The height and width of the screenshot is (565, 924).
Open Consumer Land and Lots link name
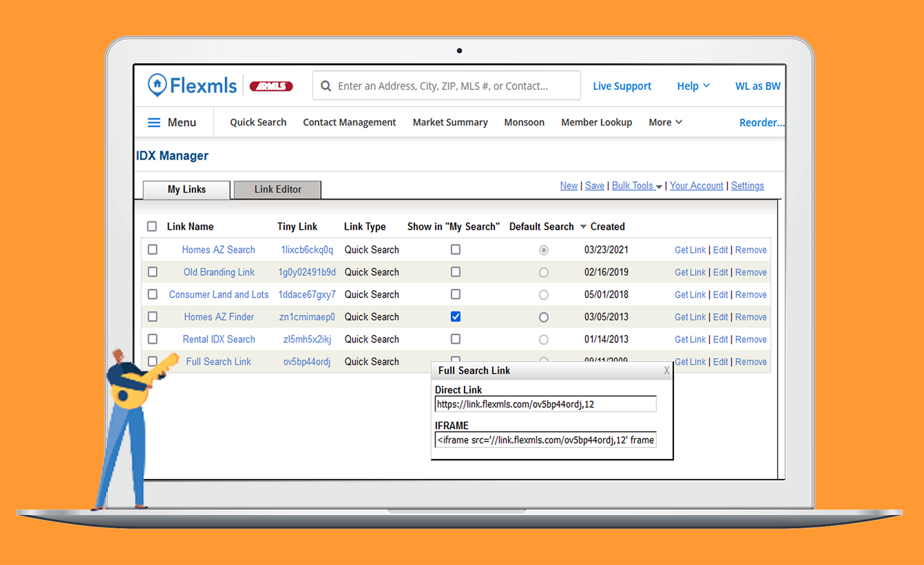click(x=218, y=294)
